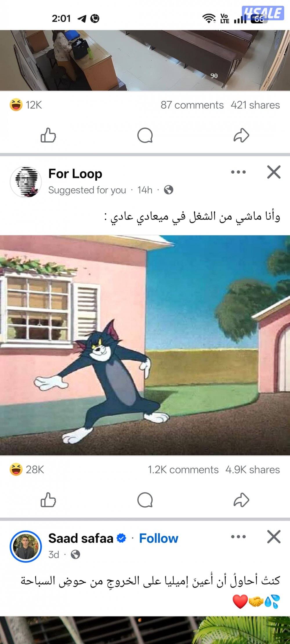The image size is (290, 644).
Task: View 4.9K shares on the Tom post
Action: [x=253, y=470]
